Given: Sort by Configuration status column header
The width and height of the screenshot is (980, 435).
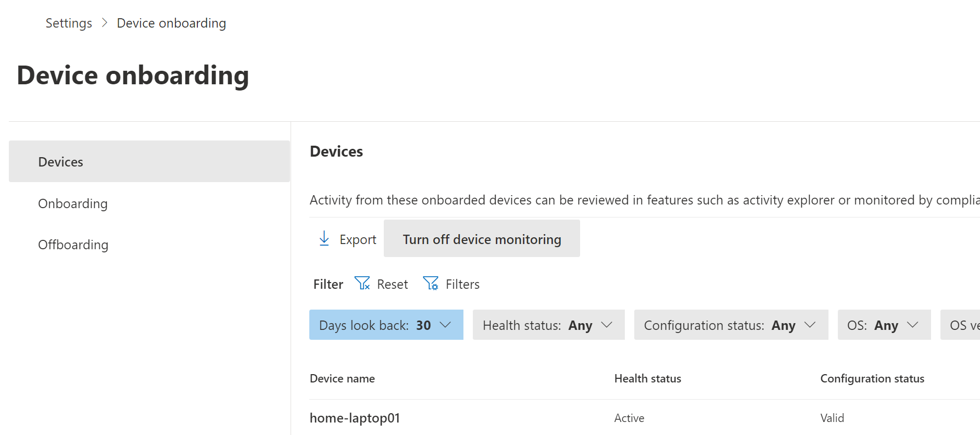Looking at the screenshot, I should [x=872, y=379].
